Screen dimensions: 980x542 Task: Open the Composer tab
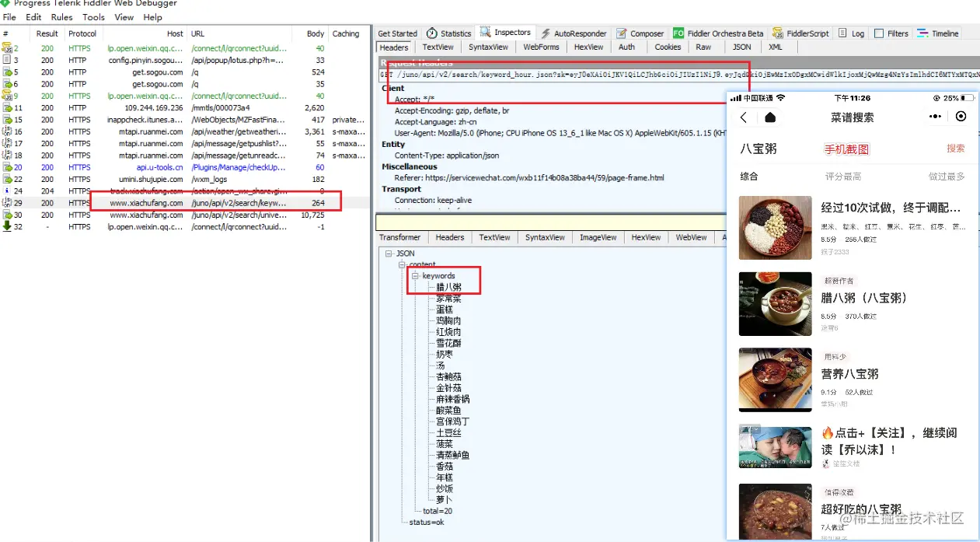[640, 33]
